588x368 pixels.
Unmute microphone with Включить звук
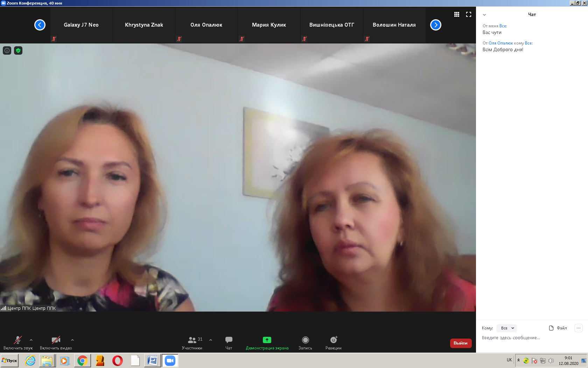[18, 343]
